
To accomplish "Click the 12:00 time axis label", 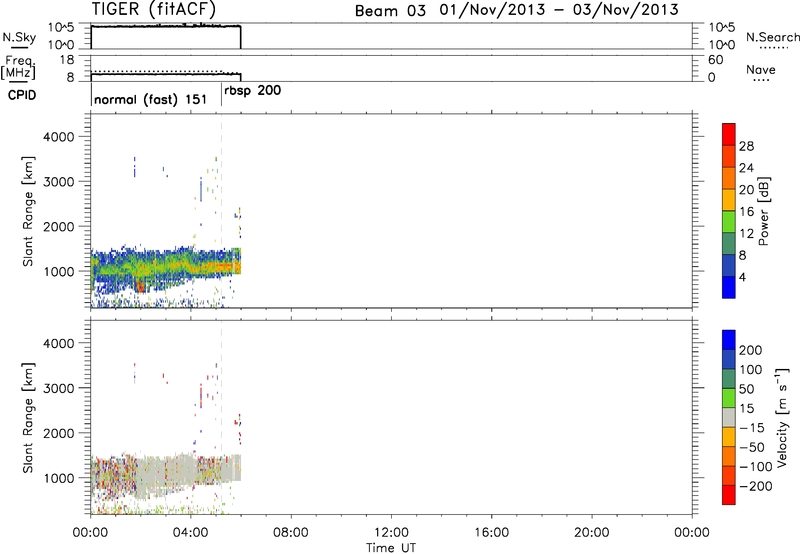I will (x=391, y=533).
